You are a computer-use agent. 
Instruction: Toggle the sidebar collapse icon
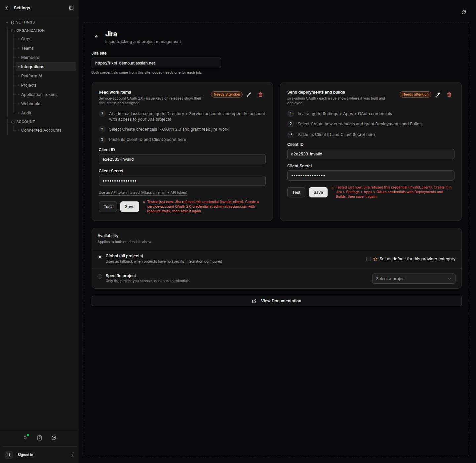[71, 8]
